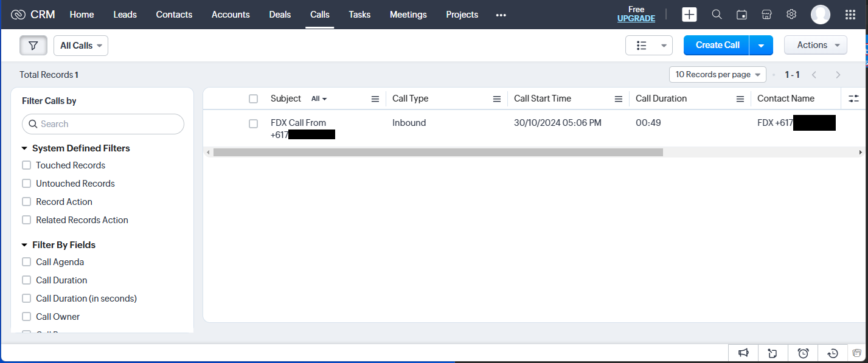
Task: Click the horizontal table scrollbar
Action: [438, 152]
